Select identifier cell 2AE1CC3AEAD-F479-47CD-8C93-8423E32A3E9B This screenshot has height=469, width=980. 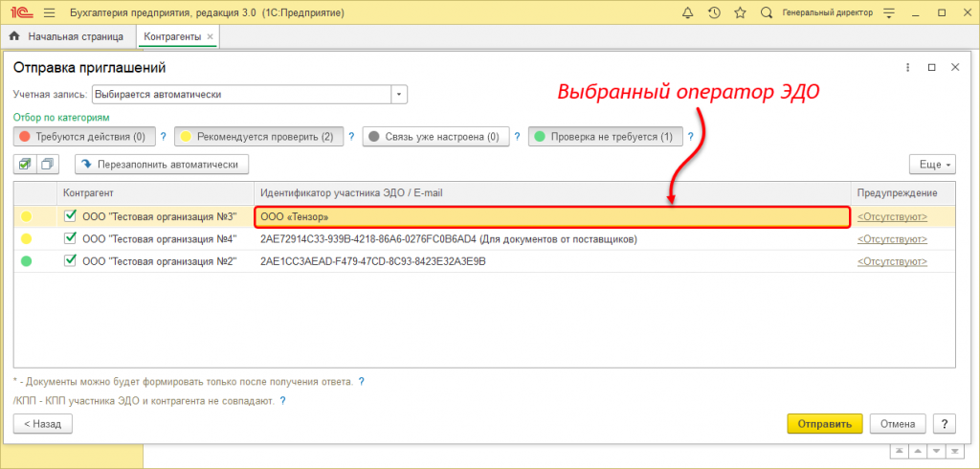coord(552,261)
